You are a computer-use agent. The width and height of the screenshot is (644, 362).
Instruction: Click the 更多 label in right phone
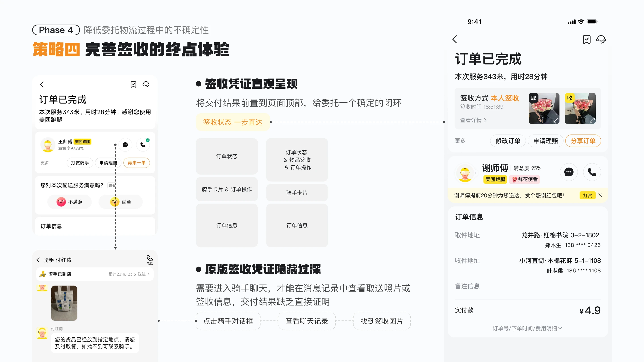[460, 141]
